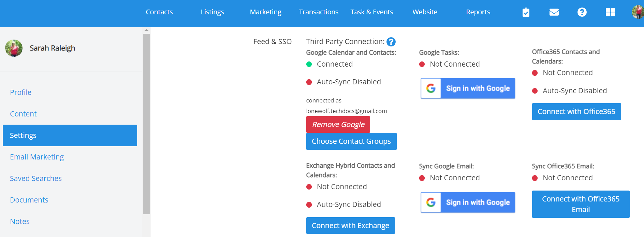Click Connect with Office365
Image resolution: width=644 pixels, height=237 pixels.
click(x=576, y=111)
